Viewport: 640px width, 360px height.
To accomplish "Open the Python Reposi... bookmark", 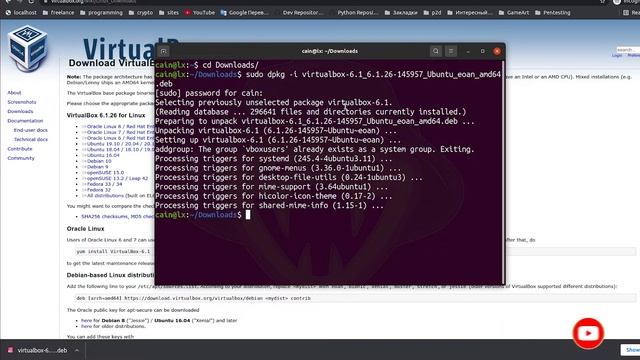I will [x=358, y=13].
